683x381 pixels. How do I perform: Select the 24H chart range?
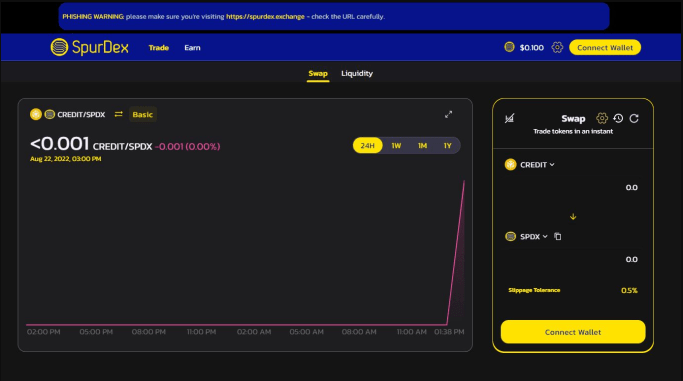tap(368, 145)
